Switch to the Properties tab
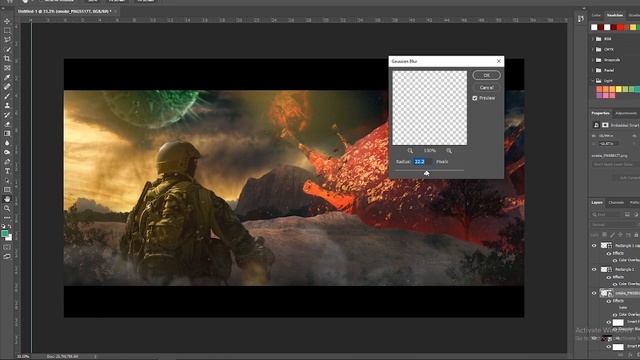 (600, 113)
